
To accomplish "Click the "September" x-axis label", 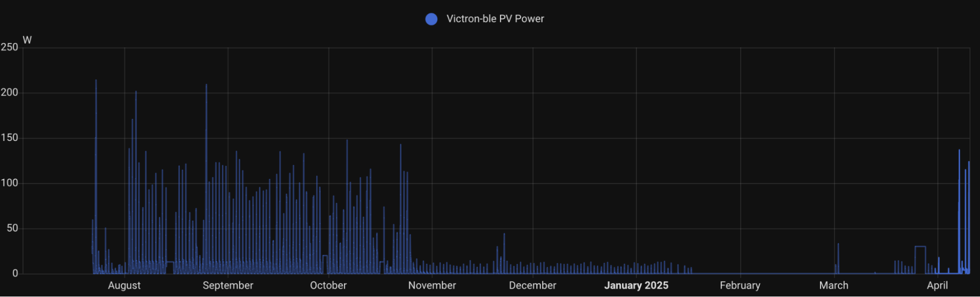I will click(228, 286).
